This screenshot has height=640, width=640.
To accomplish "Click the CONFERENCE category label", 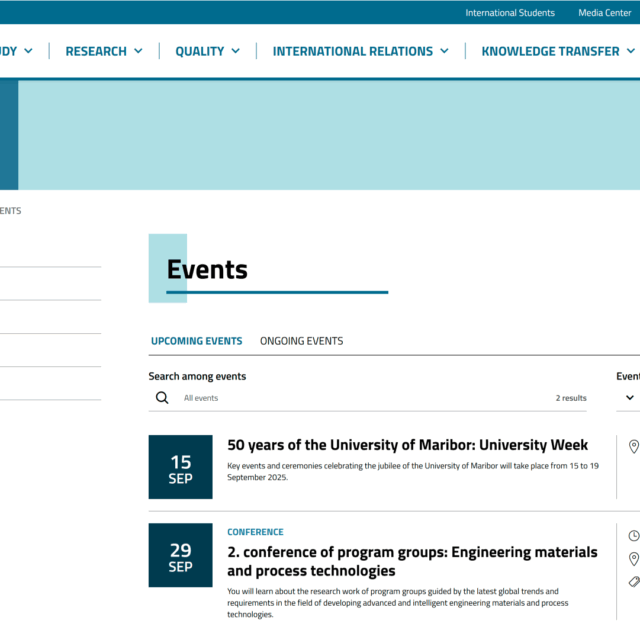I will click(255, 532).
